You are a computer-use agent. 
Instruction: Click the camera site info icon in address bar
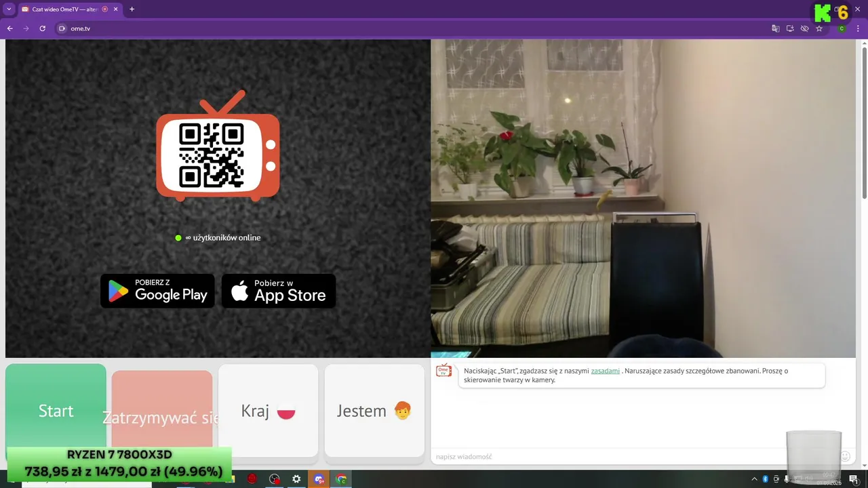pos(62,28)
